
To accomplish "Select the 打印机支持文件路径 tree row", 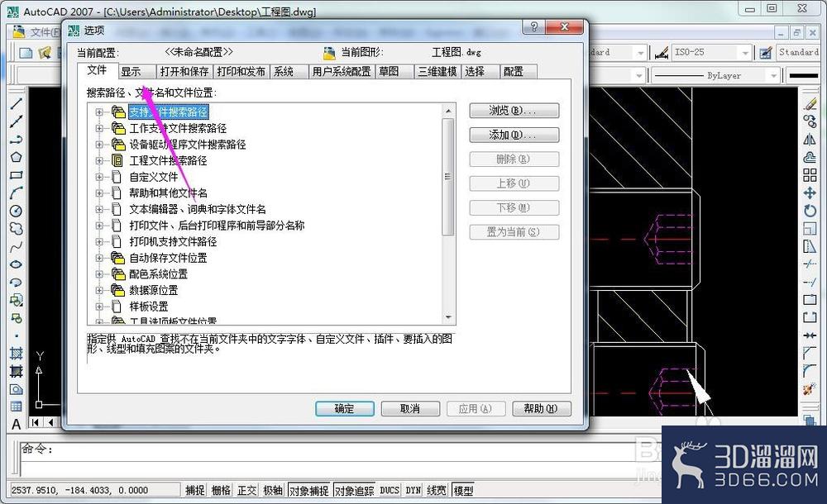I will (173, 242).
